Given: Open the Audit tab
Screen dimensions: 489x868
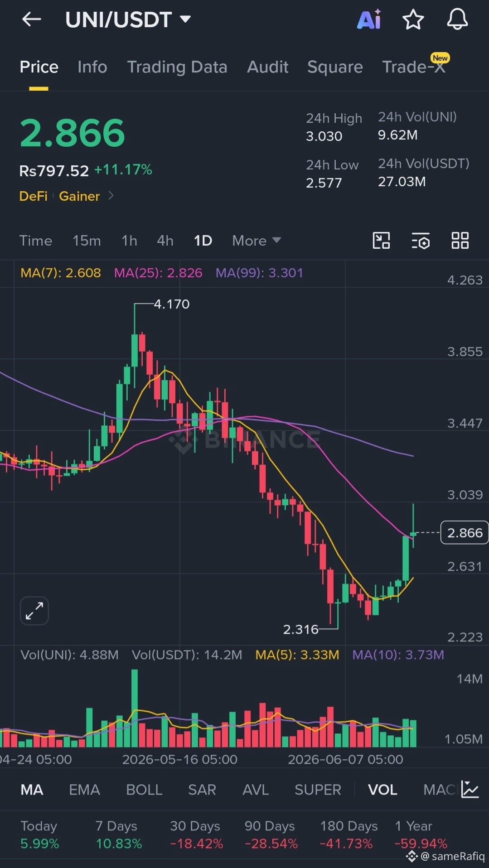Looking at the screenshot, I should tap(268, 67).
